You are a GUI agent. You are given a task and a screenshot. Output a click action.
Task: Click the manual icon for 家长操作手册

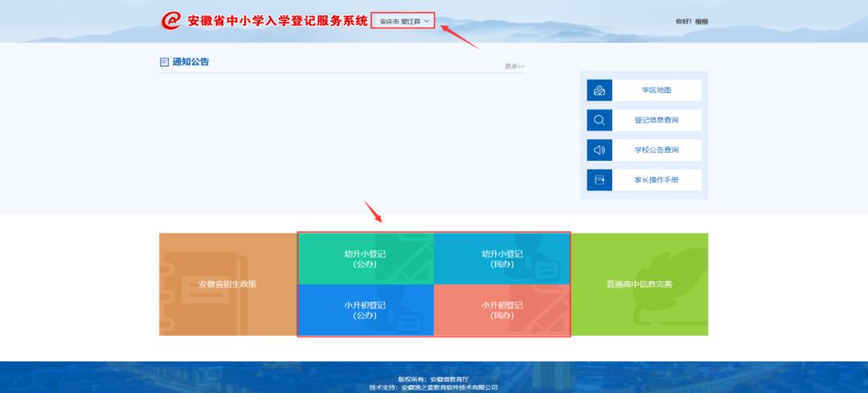[x=600, y=180]
